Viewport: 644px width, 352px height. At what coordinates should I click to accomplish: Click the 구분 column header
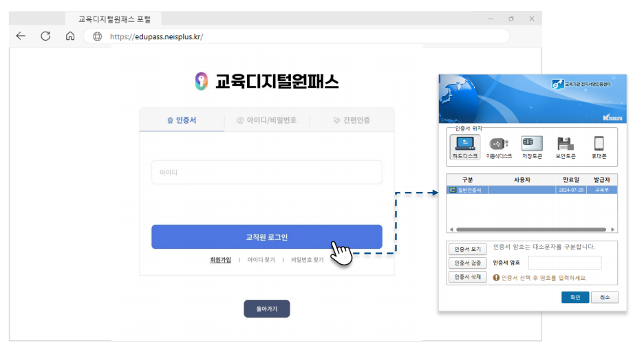pyautogui.click(x=467, y=179)
